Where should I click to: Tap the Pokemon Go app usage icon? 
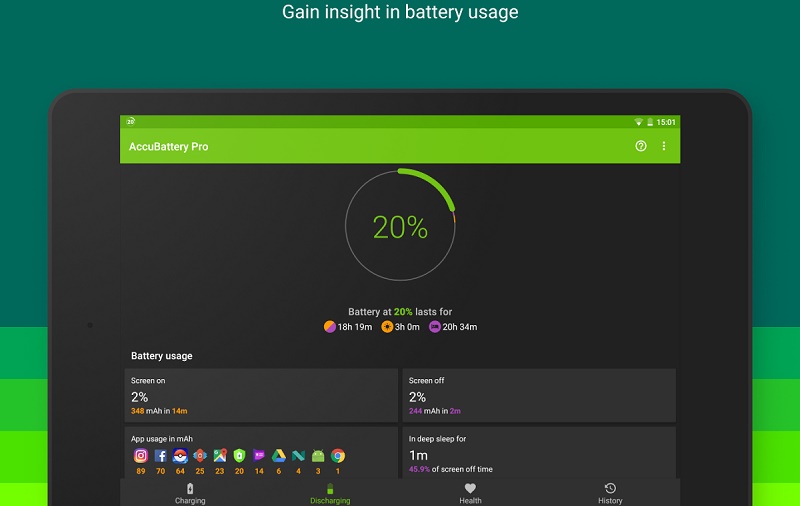click(x=180, y=456)
